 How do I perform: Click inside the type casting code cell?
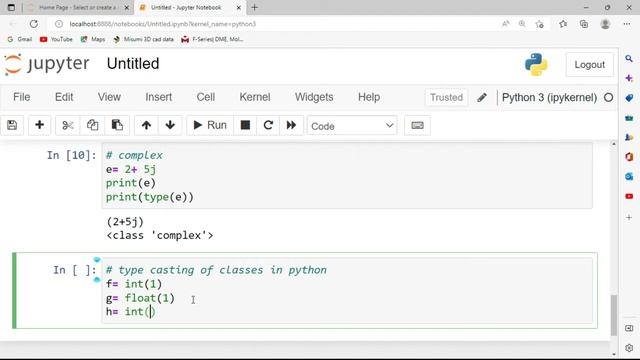tap(347, 291)
